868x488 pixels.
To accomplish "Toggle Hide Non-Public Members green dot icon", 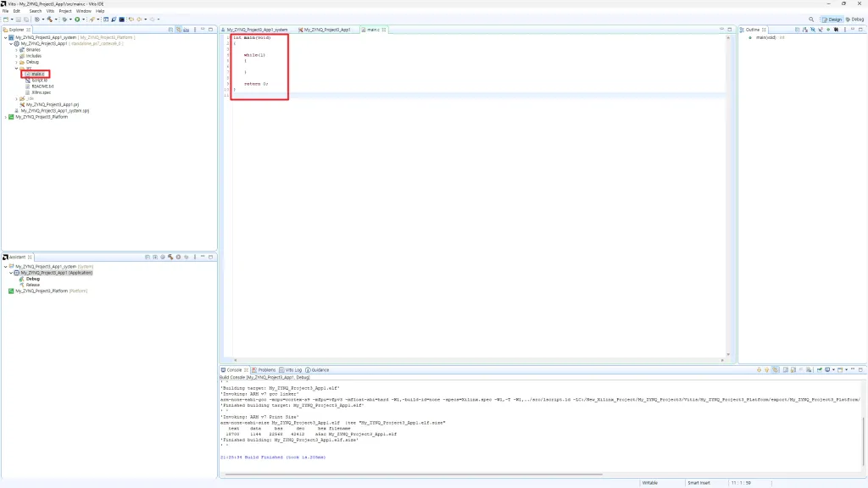I will tap(828, 30).
